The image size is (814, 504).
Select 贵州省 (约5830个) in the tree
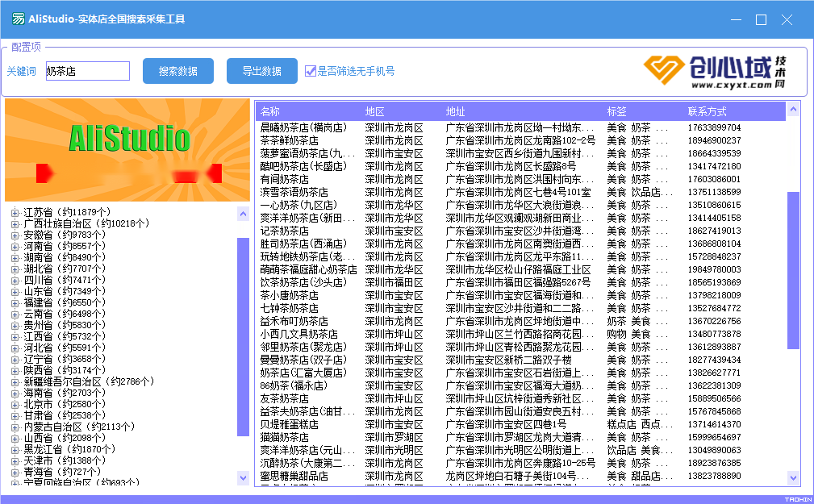65,326
